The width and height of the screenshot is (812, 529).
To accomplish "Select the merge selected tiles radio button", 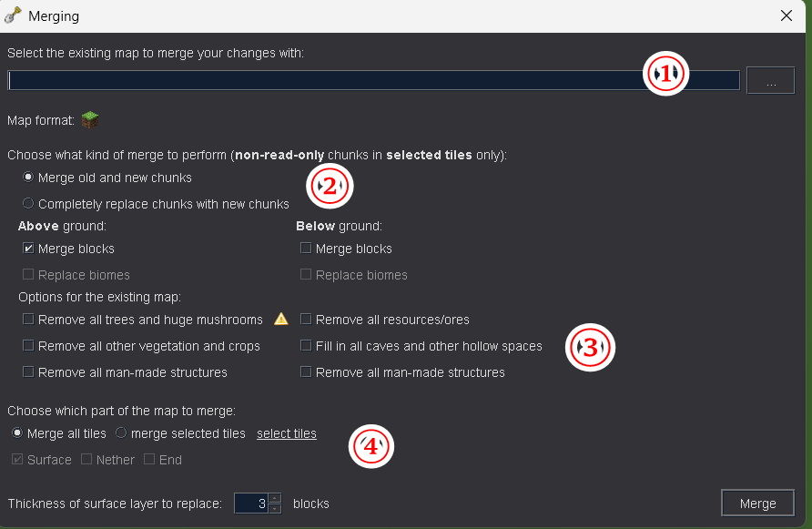I will point(121,433).
